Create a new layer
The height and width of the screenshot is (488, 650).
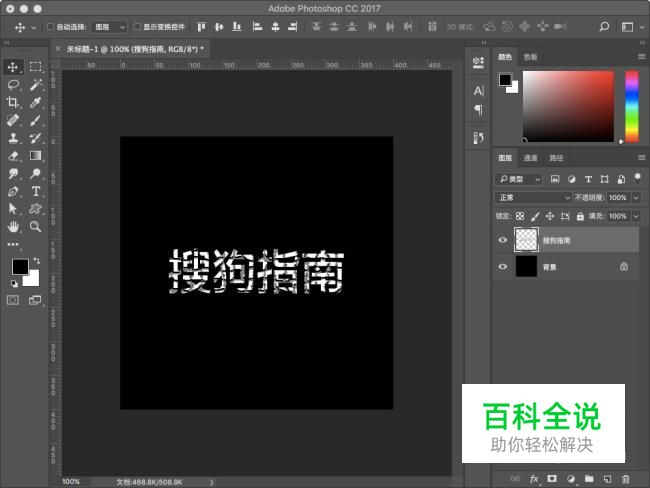[607, 479]
